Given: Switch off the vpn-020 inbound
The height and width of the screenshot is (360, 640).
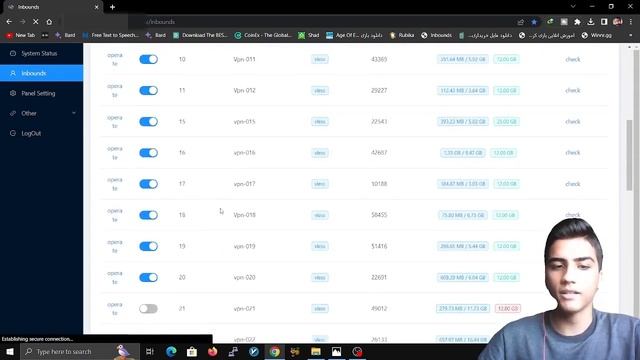Looking at the screenshot, I should (x=148, y=278).
